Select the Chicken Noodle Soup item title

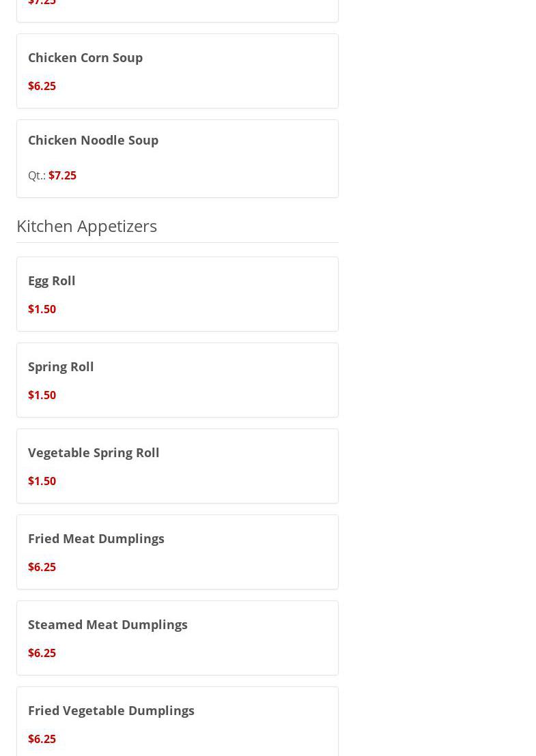tap(93, 140)
